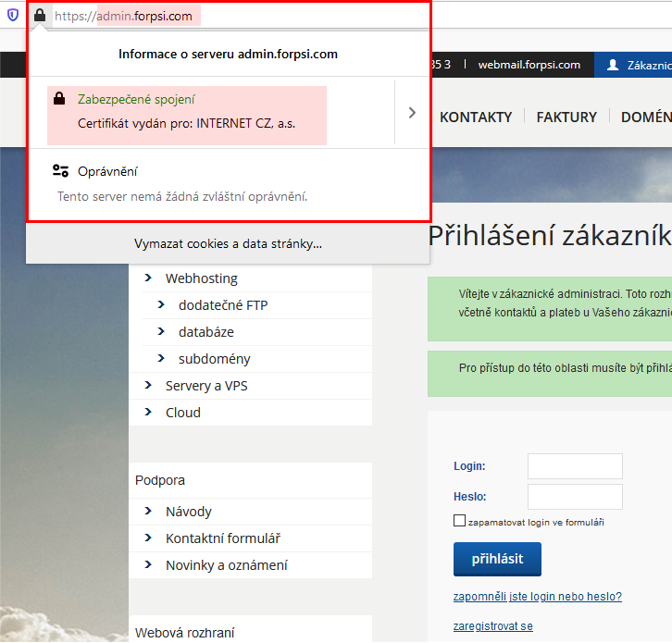Screen dimensions: 672x643
Task: Open the Webhosting sidebar link
Action: pos(202,278)
